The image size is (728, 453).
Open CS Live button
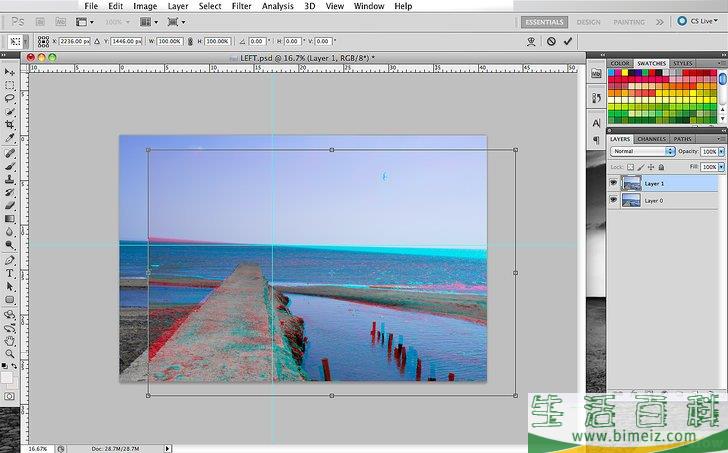click(699, 21)
